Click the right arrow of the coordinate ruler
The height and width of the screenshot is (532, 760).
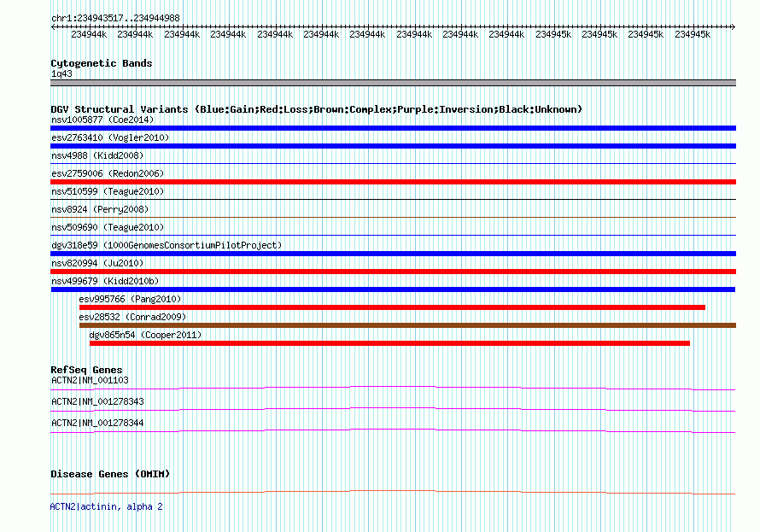pyautogui.click(x=734, y=26)
